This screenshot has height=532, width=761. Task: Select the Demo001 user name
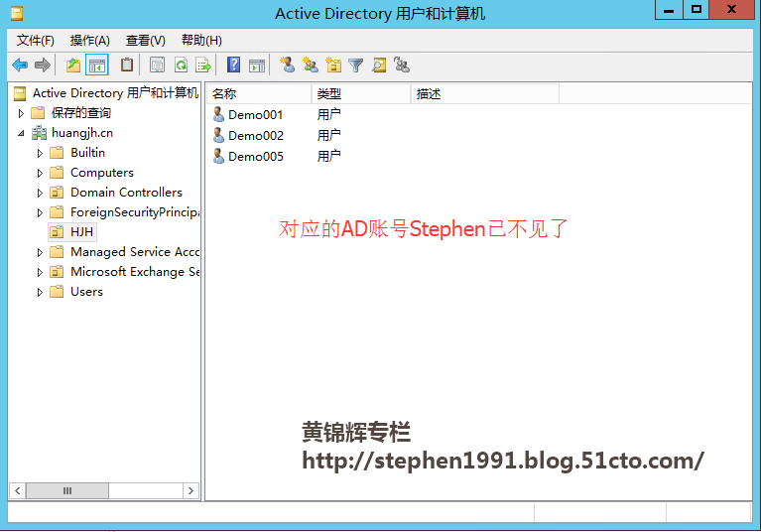tap(255, 115)
